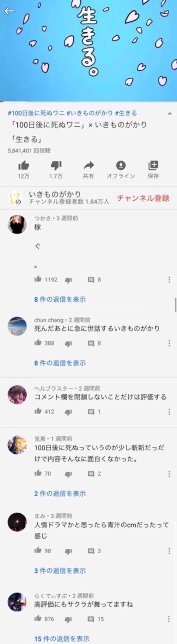Show 8 replies under つかさ's comment
The image size is (177, 644).
click(60, 299)
